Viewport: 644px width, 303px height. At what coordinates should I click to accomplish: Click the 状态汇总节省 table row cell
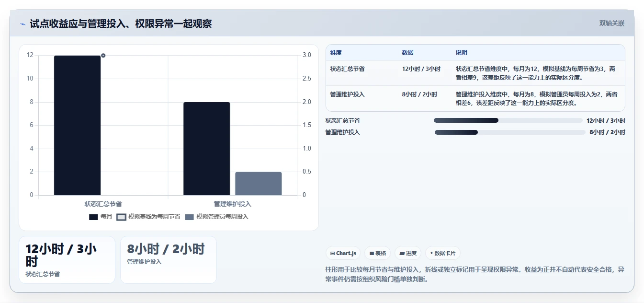pyautogui.click(x=347, y=69)
